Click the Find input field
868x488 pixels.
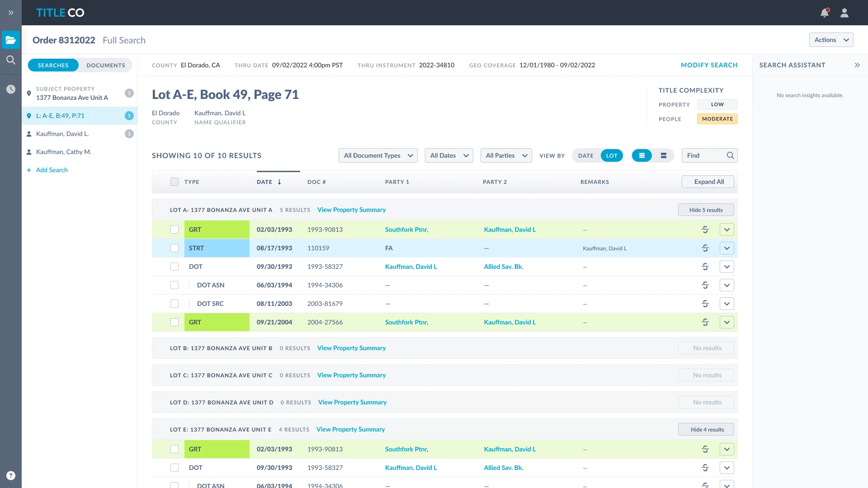[x=710, y=155]
